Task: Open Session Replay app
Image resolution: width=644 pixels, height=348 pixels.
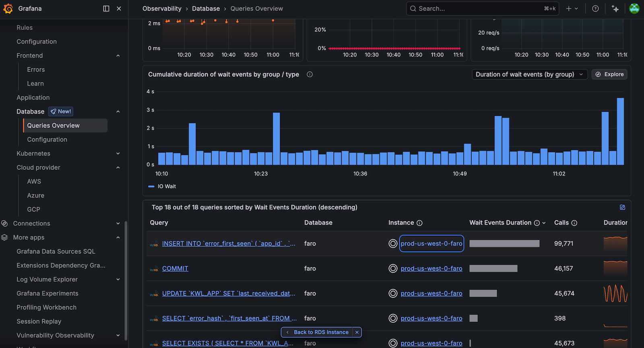Action: pos(39,321)
